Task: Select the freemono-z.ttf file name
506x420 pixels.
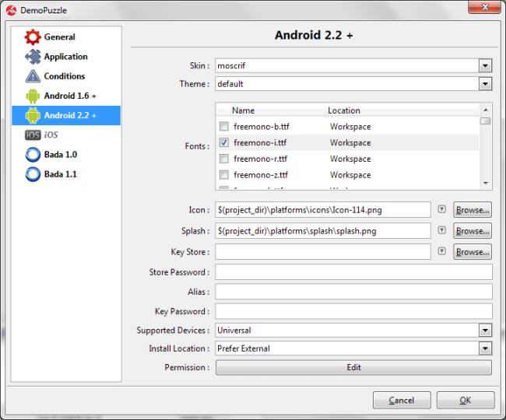Action: [261, 175]
